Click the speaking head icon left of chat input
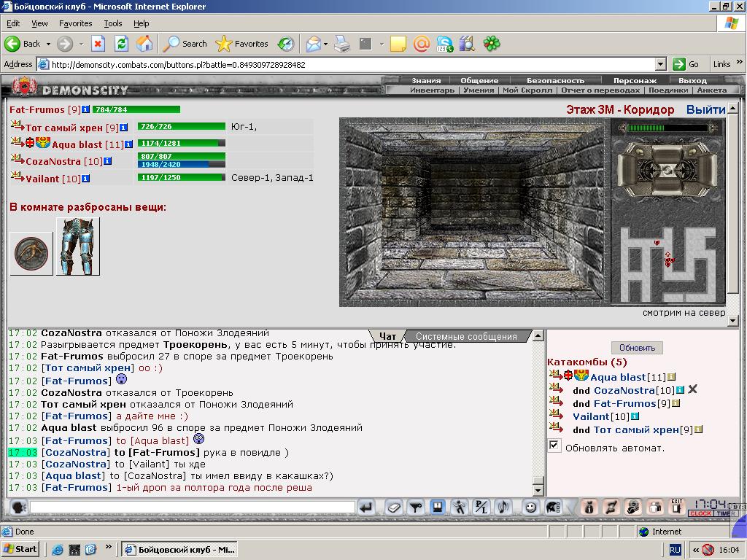747x560 pixels. [18, 507]
